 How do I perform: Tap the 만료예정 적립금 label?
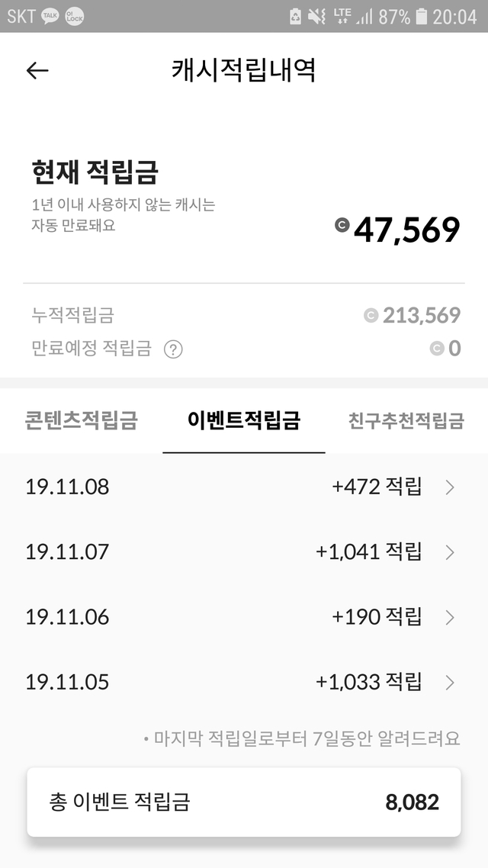click(91, 349)
